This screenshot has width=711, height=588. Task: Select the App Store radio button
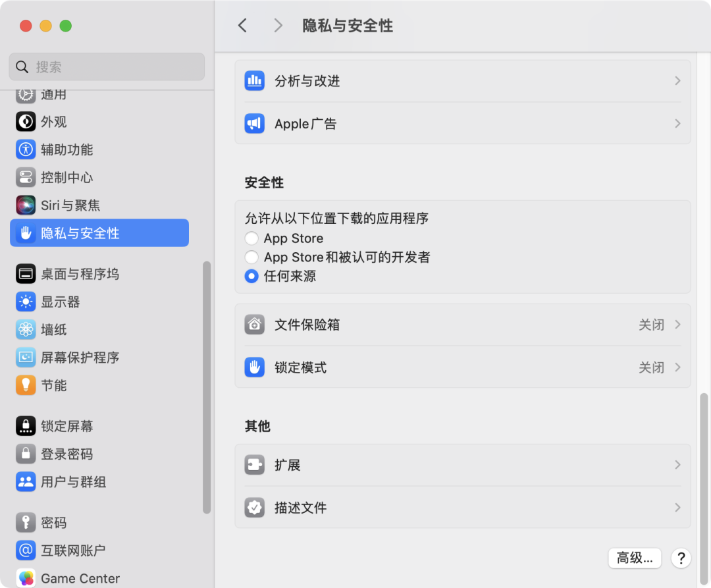tap(251, 238)
